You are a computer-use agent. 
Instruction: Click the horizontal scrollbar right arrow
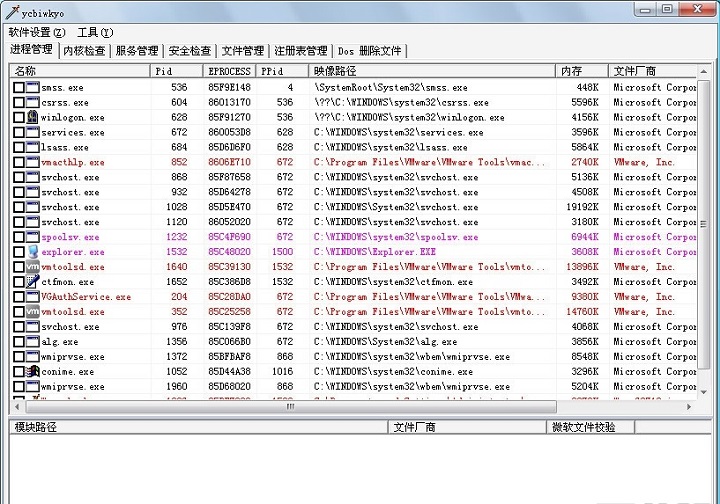click(x=689, y=407)
